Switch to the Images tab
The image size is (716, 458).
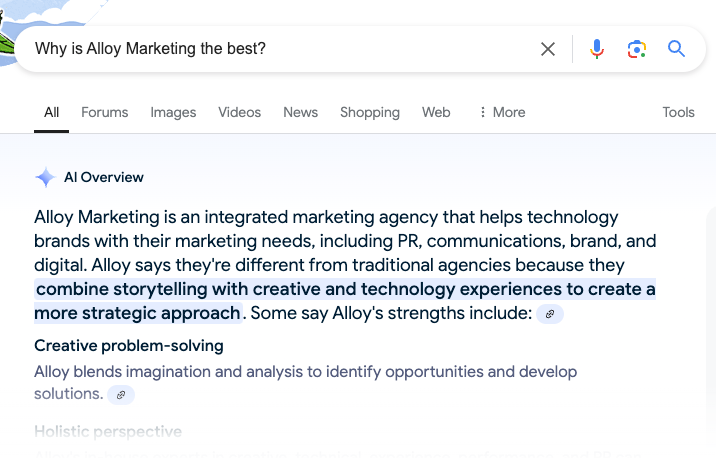173,112
